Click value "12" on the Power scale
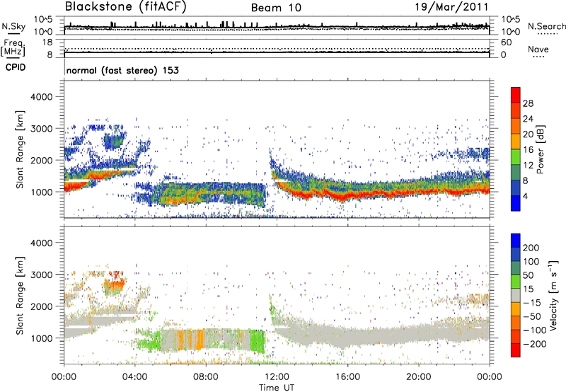Image resolution: width=566 pixels, height=392 pixels. pos(528,166)
